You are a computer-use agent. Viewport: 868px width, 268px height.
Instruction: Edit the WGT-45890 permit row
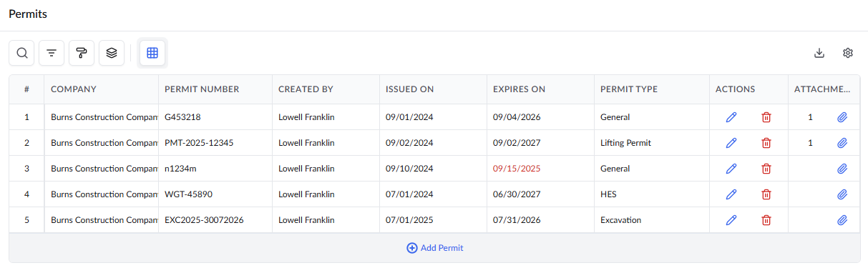[731, 194]
